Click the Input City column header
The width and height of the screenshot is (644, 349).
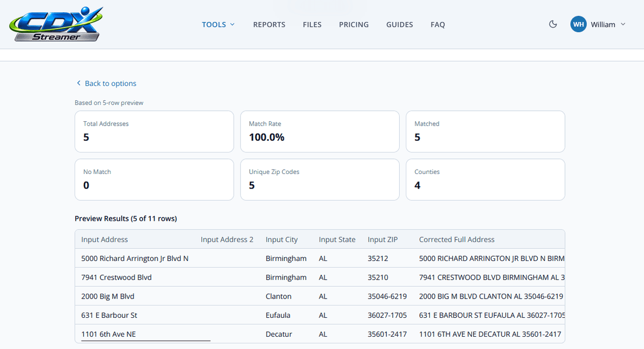[282, 239]
